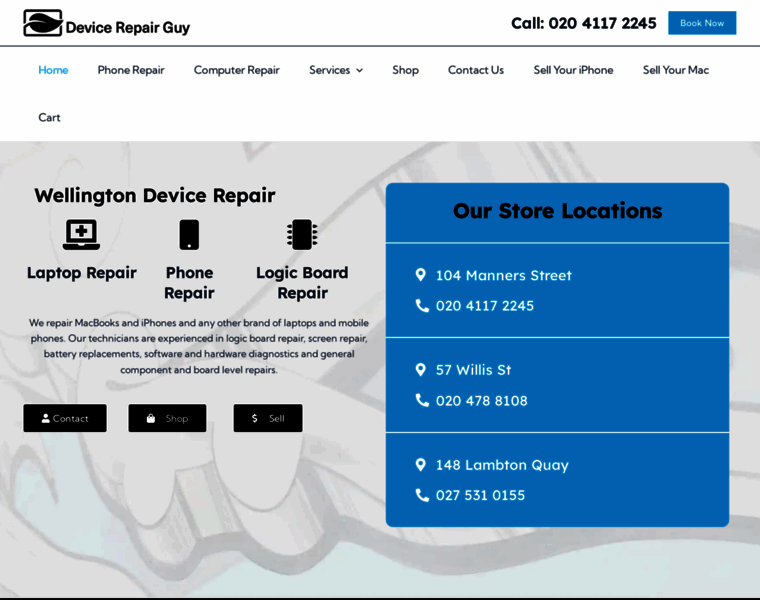Open the Shop menu item
Image resolution: width=760 pixels, height=600 pixels.
point(405,70)
